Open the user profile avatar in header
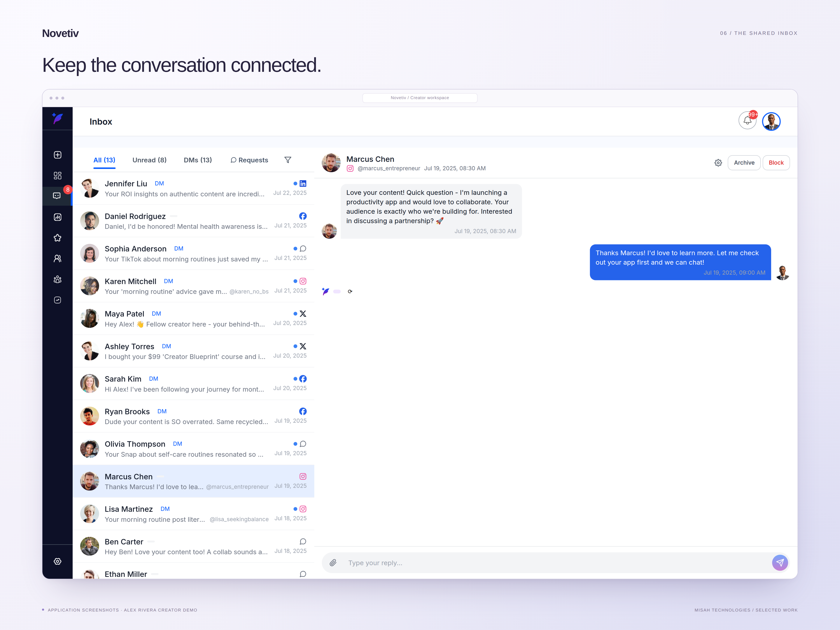 (771, 122)
